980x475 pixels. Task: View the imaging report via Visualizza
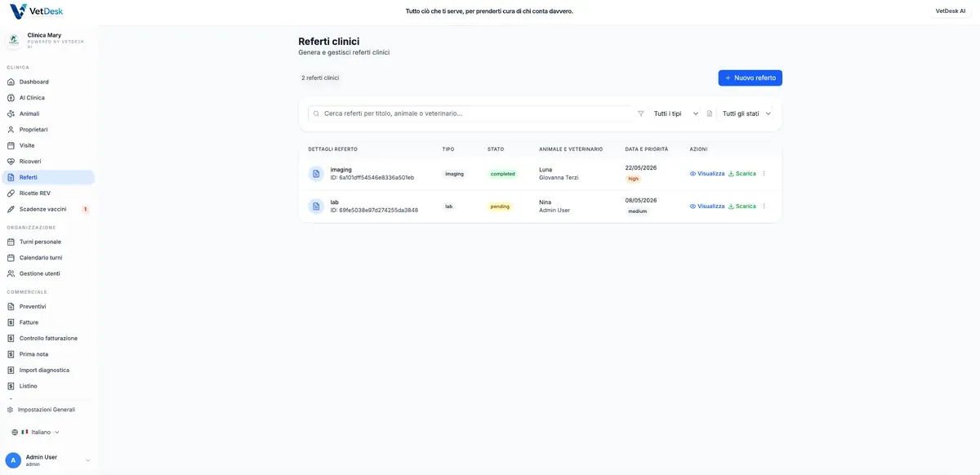707,174
